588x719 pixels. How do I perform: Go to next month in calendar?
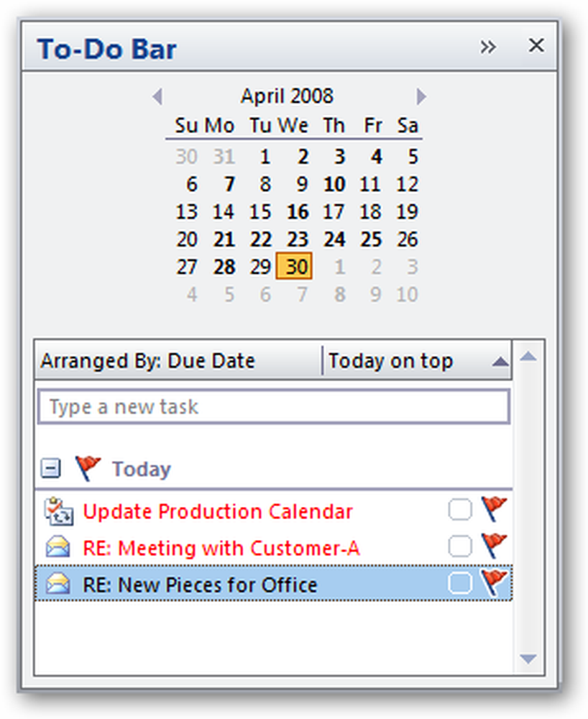click(421, 97)
